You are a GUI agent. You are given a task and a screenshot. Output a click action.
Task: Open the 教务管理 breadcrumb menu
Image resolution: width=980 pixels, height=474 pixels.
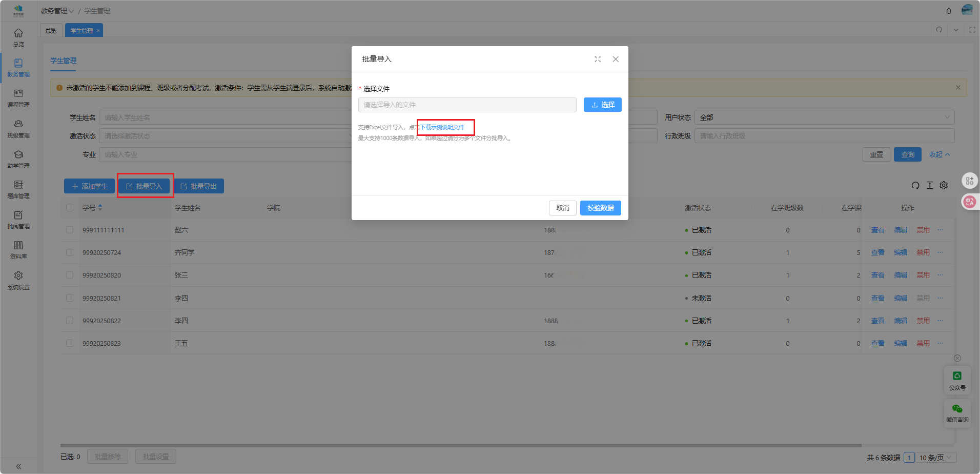(x=57, y=11)
